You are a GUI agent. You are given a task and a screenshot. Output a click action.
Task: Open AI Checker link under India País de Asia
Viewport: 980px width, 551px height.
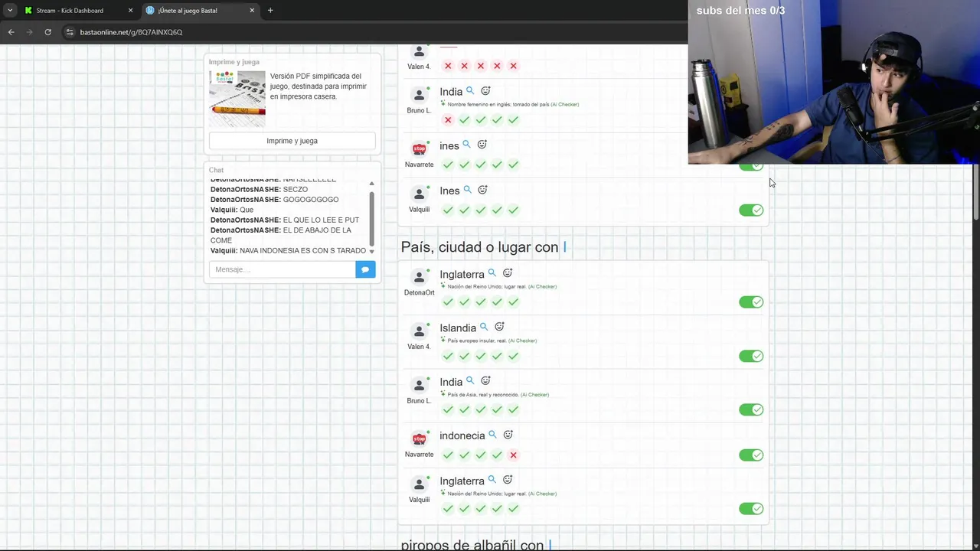[x=534, y=395]
